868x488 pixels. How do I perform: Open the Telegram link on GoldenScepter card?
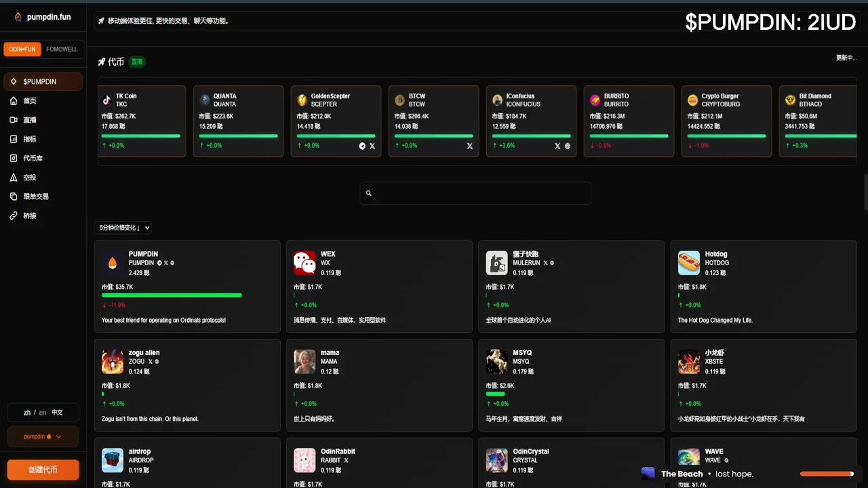click(362, 146)
